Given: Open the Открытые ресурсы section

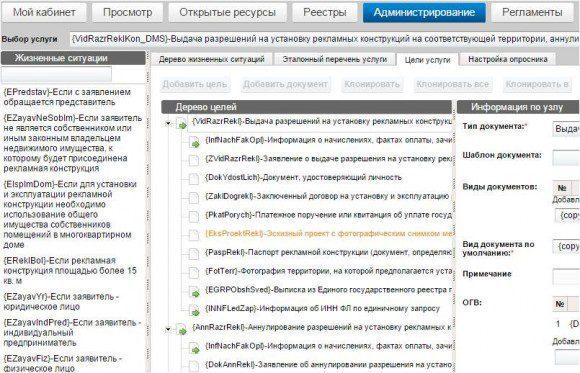Looking at the screenshot, I should (x=227, y=12).
